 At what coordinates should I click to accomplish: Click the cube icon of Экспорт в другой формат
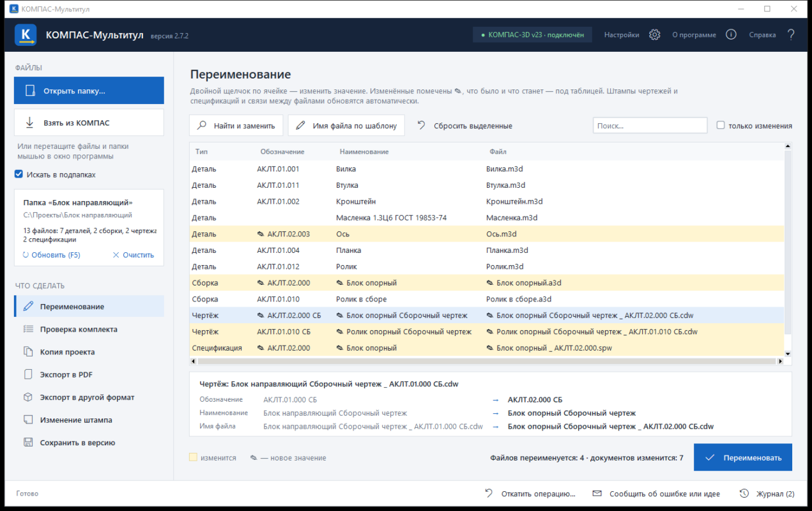click(28, 397)
